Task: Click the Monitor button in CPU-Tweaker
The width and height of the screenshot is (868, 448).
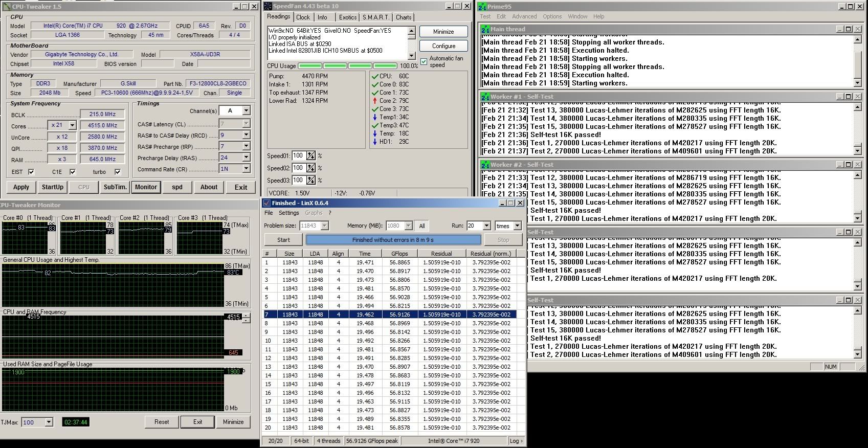Action: pyautogui.click(x=146, y=187)
